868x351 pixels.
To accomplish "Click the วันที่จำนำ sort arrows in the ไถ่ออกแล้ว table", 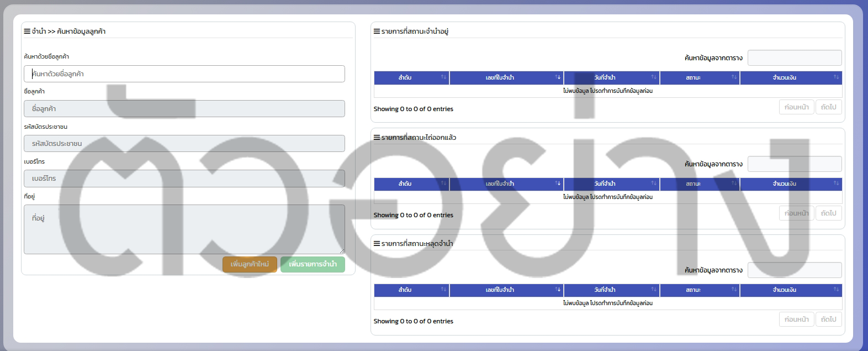I will point(654,184).
